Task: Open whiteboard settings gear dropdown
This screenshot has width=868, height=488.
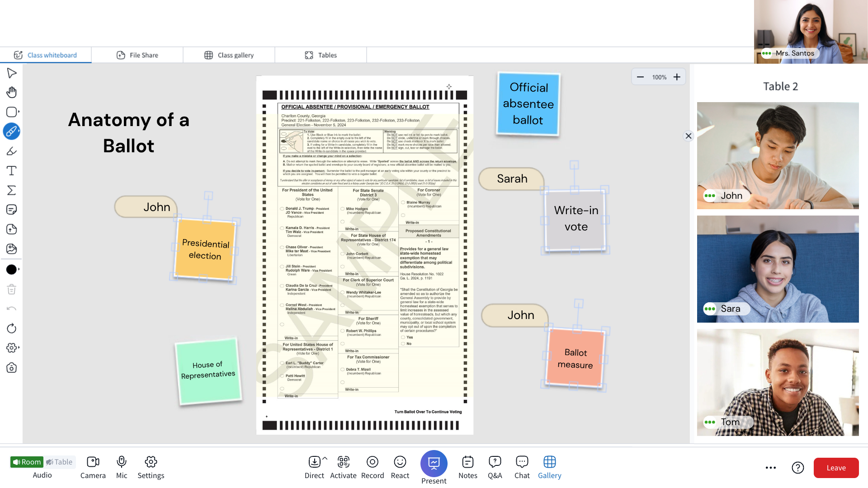Action: tap(12, 347)
